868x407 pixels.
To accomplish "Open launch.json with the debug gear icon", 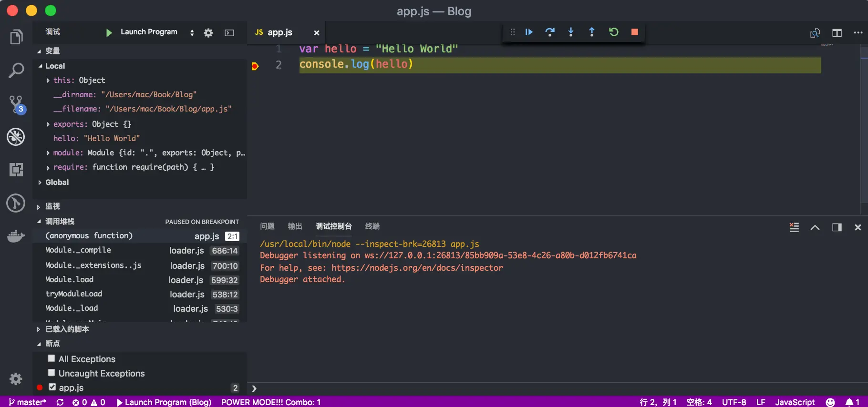I will [208, 33].
